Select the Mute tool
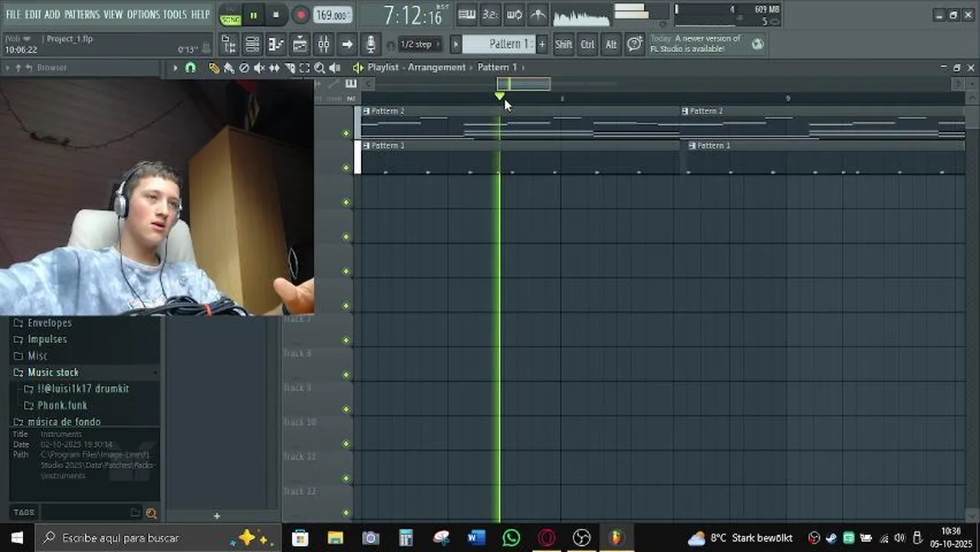Viewport: 980px width, 552px height. pyautogui.click(x=259, y=67)
